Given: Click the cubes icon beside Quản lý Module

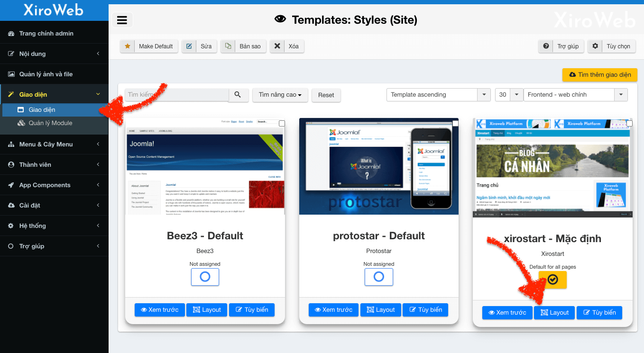Looking at the screenshot, I should tap(21, 123).
